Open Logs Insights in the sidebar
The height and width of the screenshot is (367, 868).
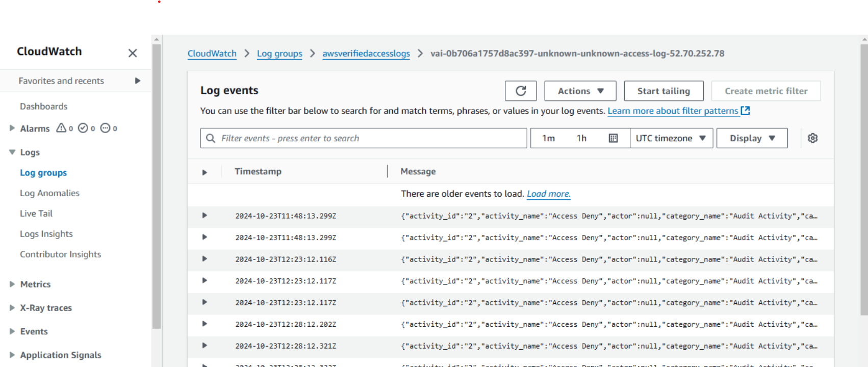46,233
